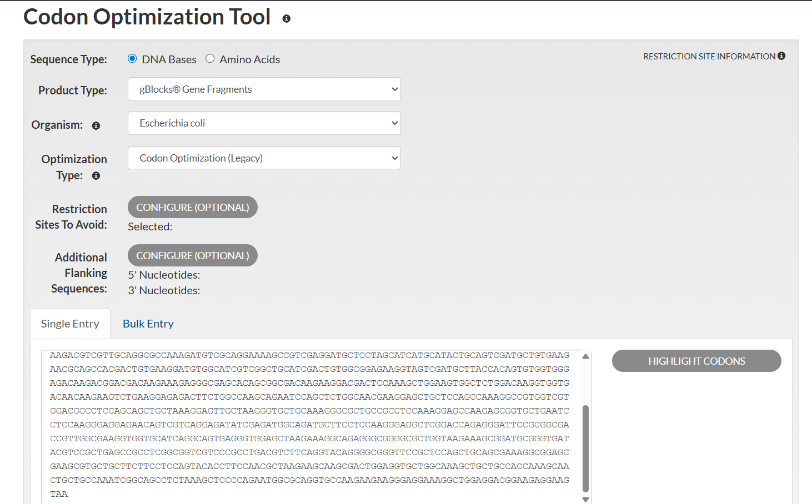Screen dimensions: 812x504
Task: Switch to the Bulk Entry tab
Action: pyautogui.click(x=148, y=324)
